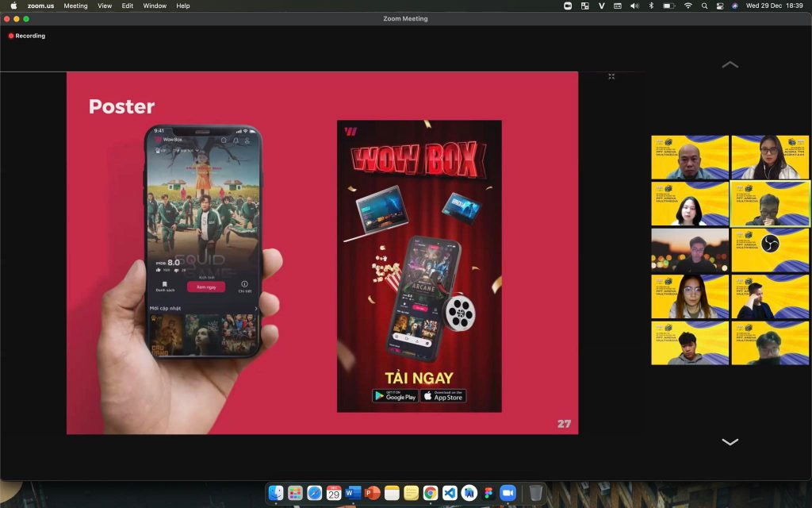The height and width of the screenshot is (508, 812).
Task: Click the exit-fullscreen arrows icon beside the slide
Action: coord(611,76)
